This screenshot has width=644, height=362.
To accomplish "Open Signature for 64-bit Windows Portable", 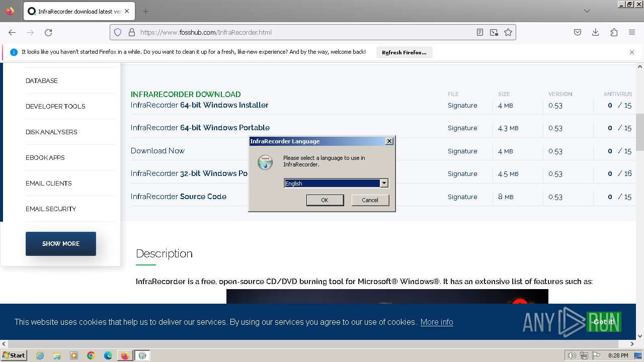I will coord(462,128).
